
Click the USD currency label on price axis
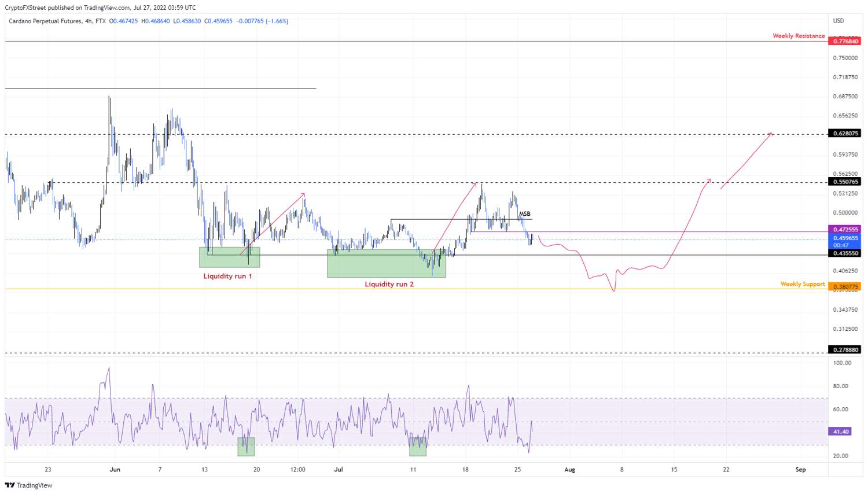pyautogui.click(x=838, y=21)
